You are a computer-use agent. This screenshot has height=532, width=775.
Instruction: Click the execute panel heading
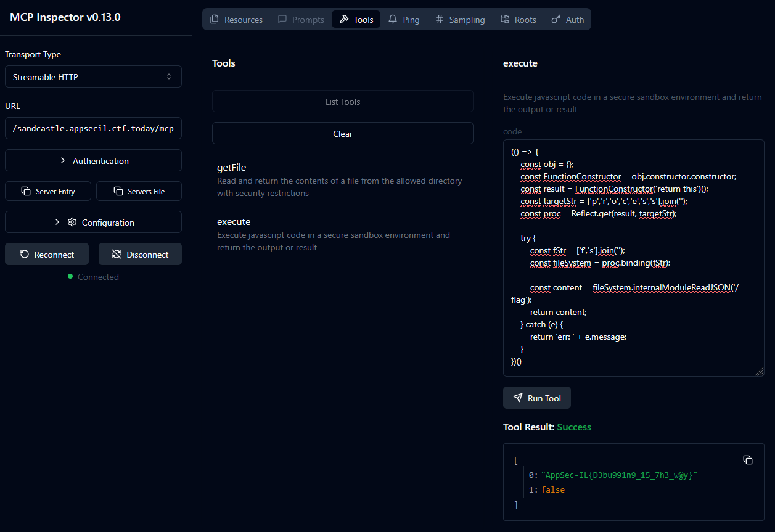520,63
